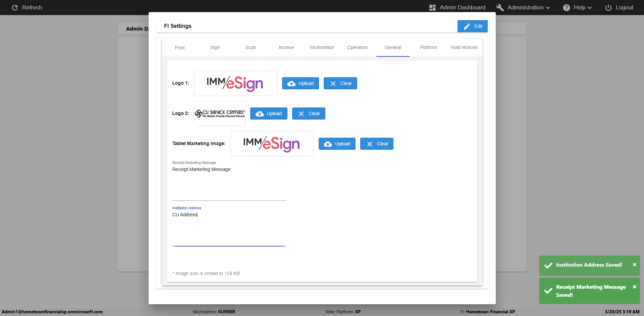Click the Tablet Marketing Image preview
644x316 pixels.
(272, 144)
